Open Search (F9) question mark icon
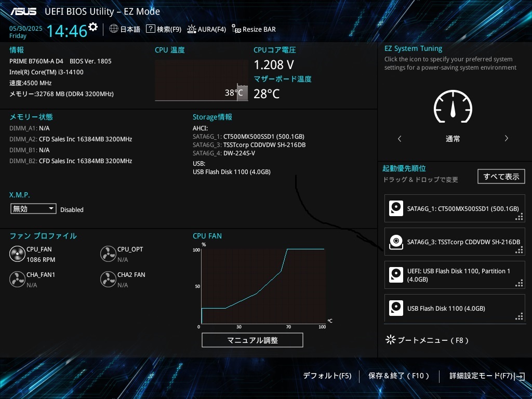 (150, 29)
